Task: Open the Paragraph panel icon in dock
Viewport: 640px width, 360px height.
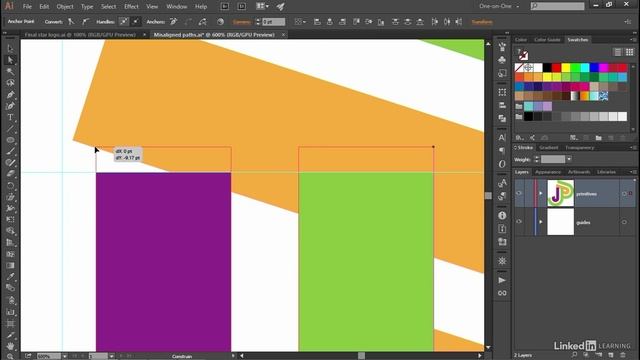Action: point(502,151)
